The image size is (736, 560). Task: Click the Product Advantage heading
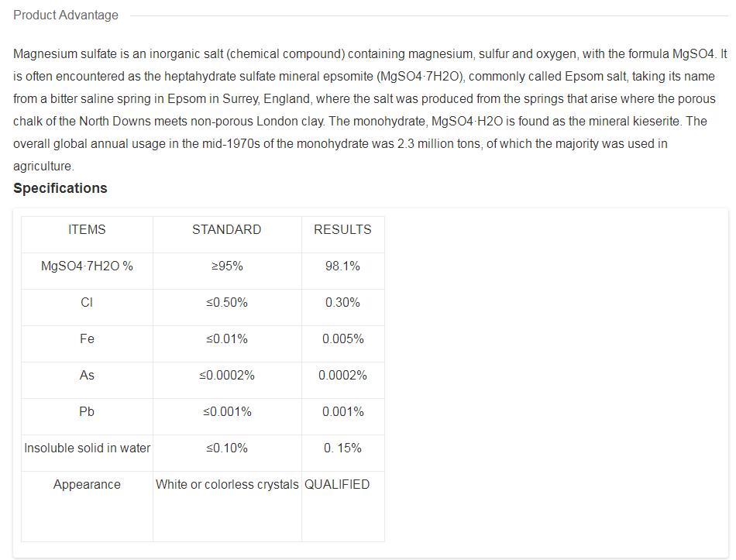coord(66,15)
